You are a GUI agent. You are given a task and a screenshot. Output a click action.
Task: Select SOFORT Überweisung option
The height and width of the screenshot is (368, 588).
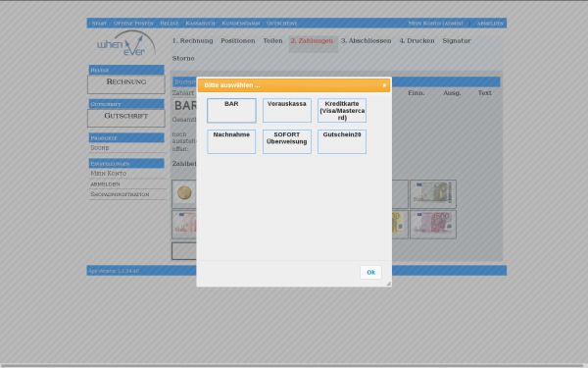287,141
